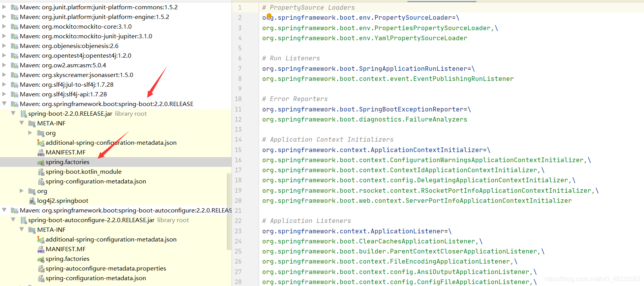Click line number 1 in the gutter

[x=240, y=7]
